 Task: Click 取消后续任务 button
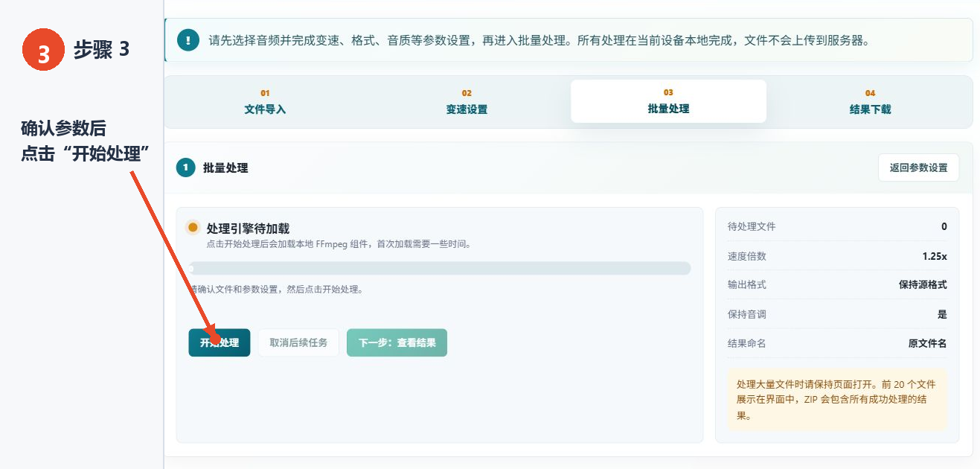[298, 343]
